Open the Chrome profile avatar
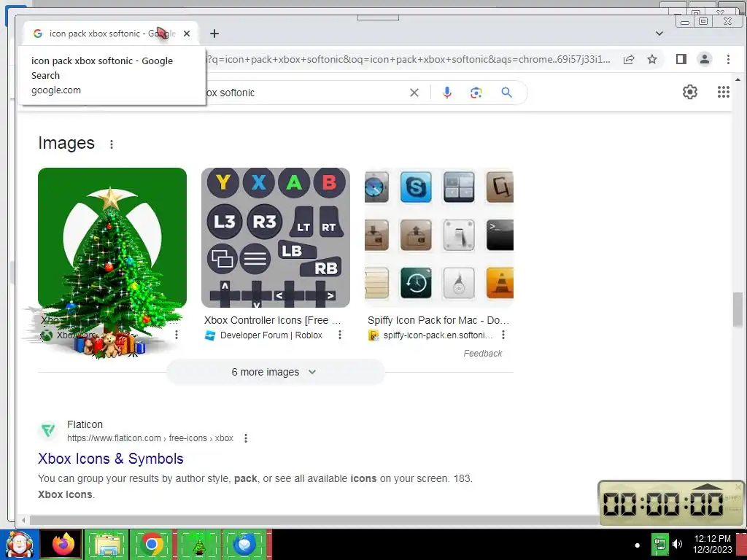 (x=705, y=59)
